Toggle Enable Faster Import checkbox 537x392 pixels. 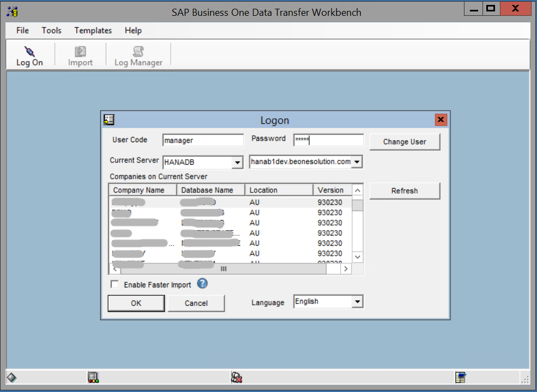click(x=114, y=285)
